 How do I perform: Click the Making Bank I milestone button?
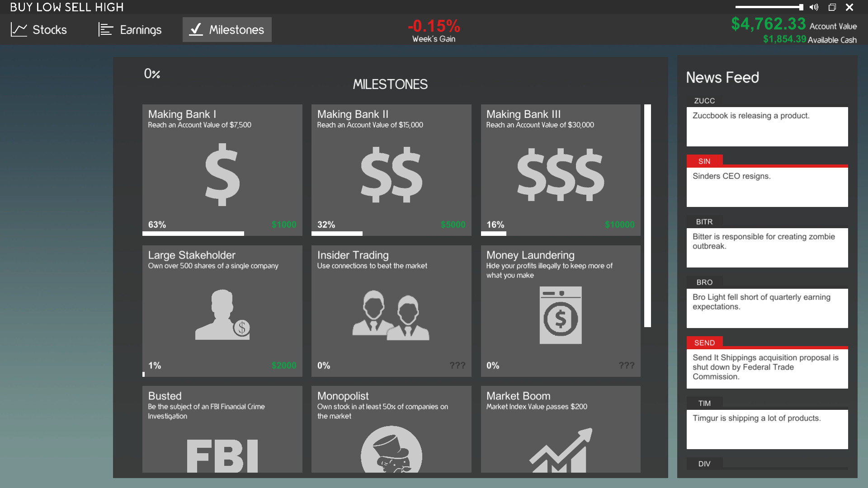(x=221, y=170)
